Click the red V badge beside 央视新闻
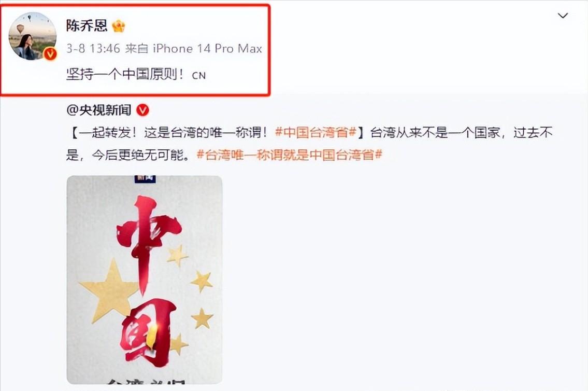Viewport: 588px width, 391px height. pyautogui.click(x=142, y=110)
